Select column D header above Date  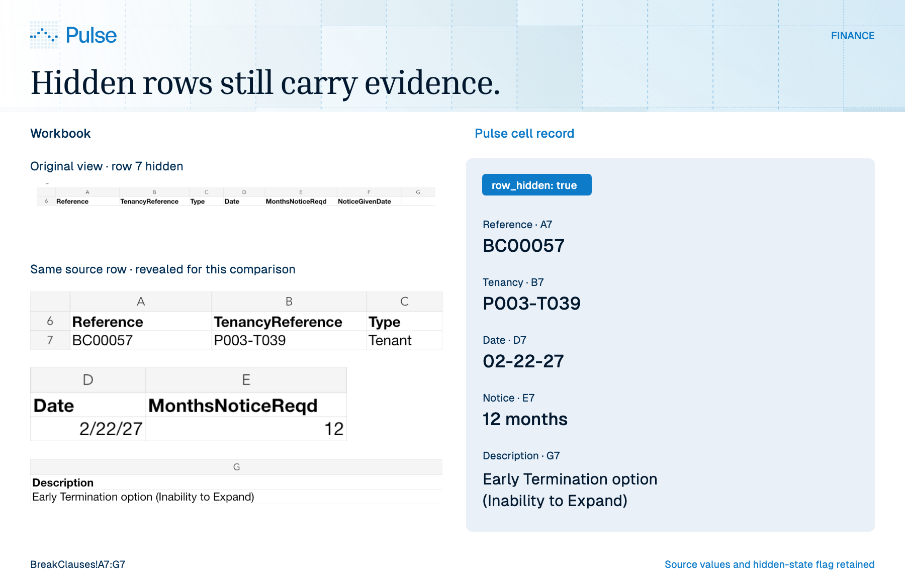coord(88,380)
